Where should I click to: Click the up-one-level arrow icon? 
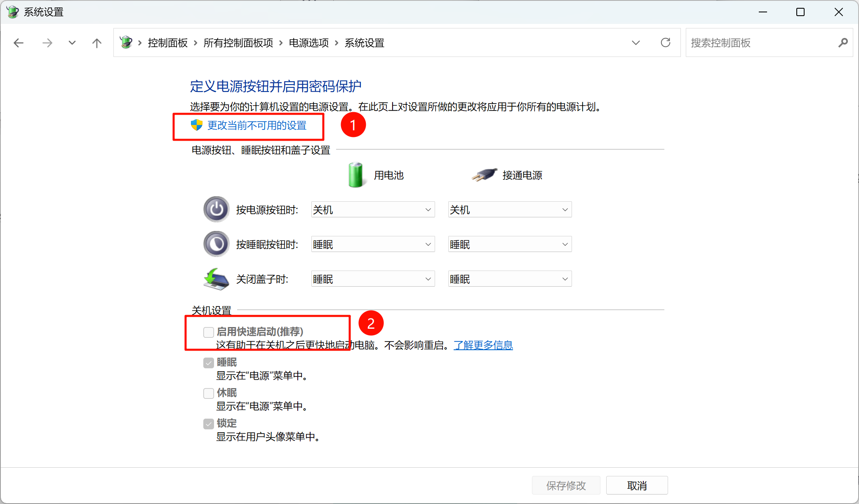click(97, 43)
